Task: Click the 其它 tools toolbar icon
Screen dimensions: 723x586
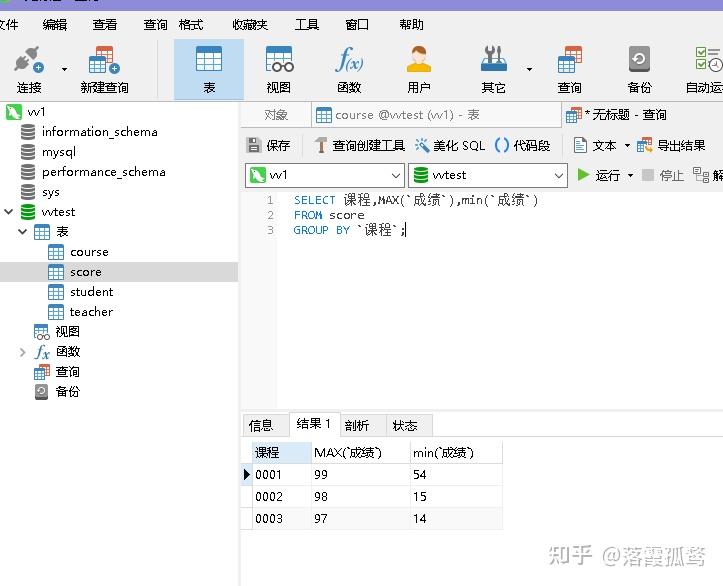Action: point(493,69)
